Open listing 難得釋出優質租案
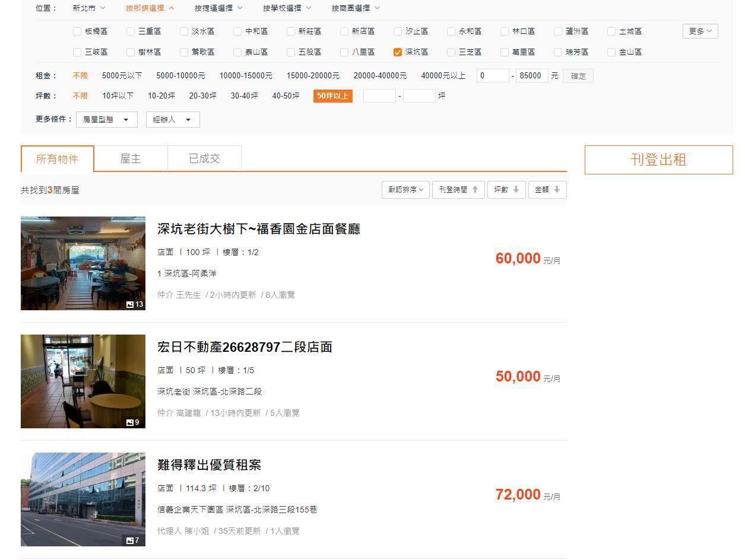Screen dimensions: 745x560 (209, 465)
